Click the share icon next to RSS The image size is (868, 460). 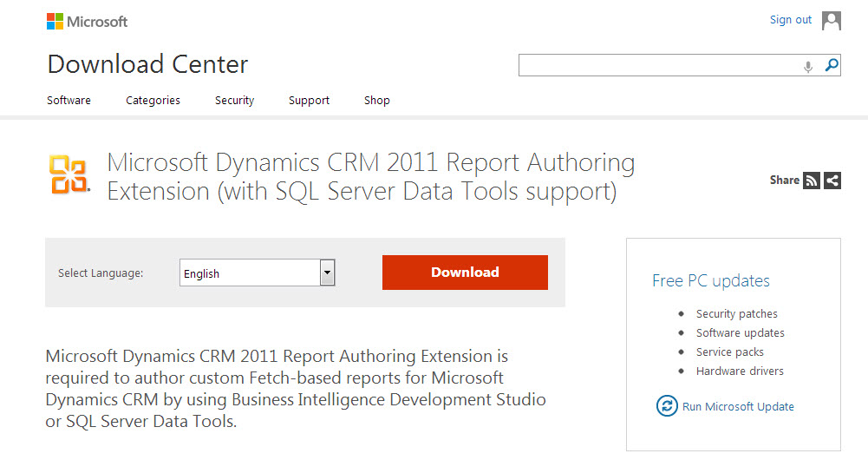point(832,181)
